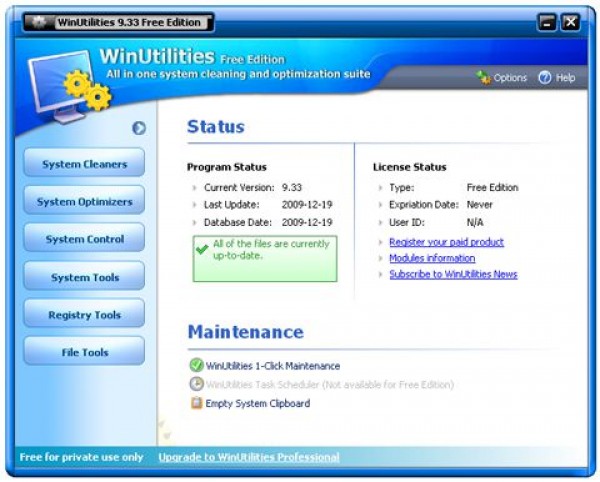Click the gear icon in title bar
This screenshot has width=600, height=482.
(x=39, y=23)
